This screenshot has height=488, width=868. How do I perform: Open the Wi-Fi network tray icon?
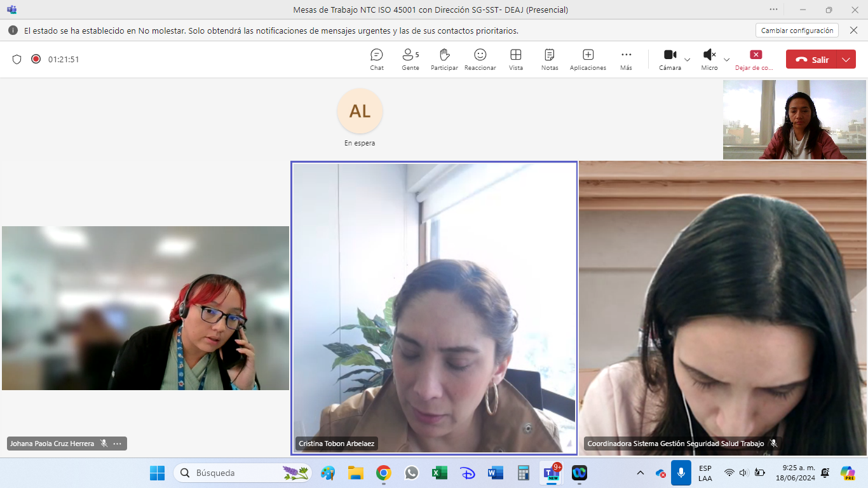pos(729,473)
